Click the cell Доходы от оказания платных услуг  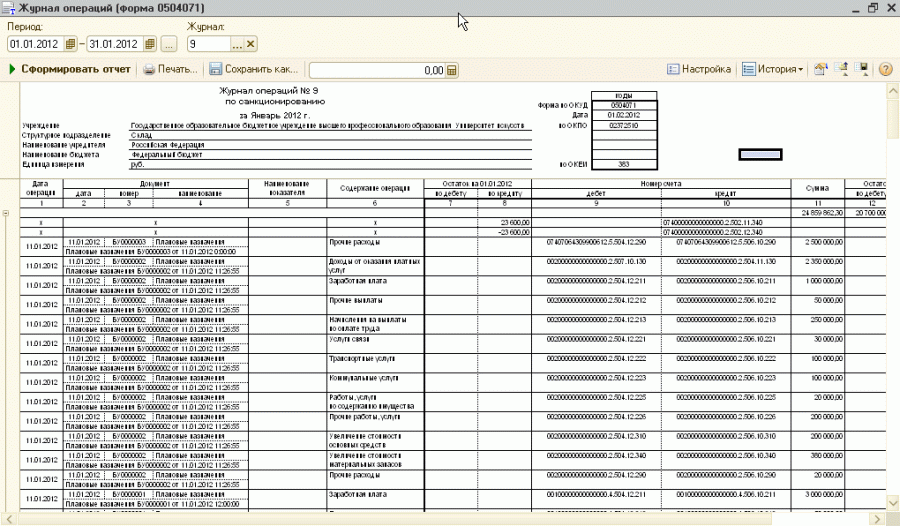pos(375,266)
